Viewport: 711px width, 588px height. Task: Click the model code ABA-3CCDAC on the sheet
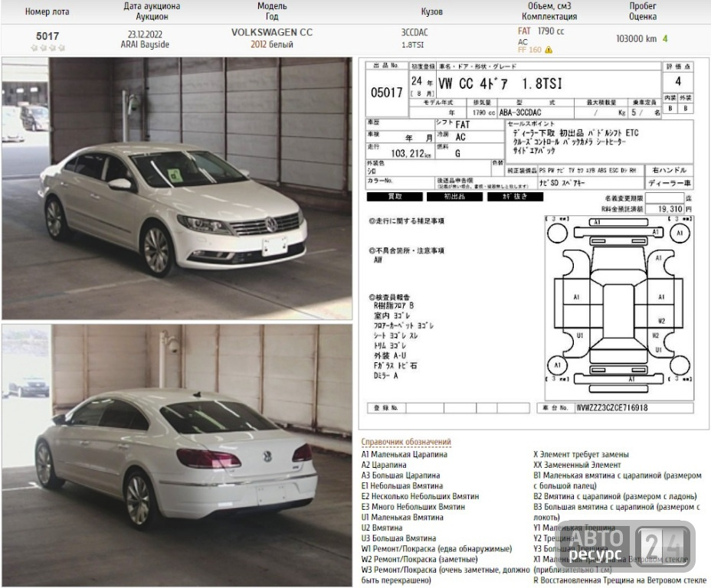[x=520, y=113]
